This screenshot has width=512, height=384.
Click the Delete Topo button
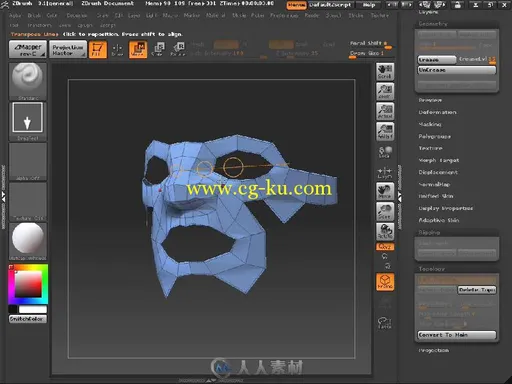click(x=477, y=290)
